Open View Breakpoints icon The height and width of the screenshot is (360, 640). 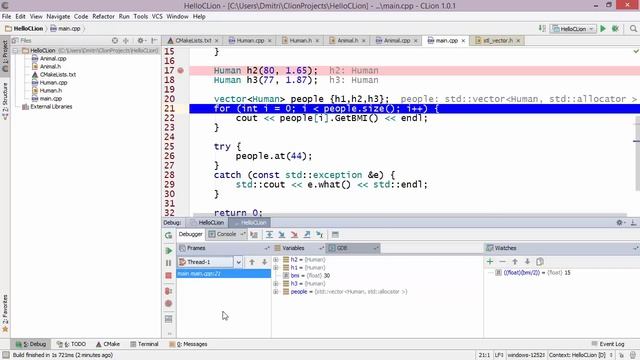pyautogui.click(x=169, y=291)
